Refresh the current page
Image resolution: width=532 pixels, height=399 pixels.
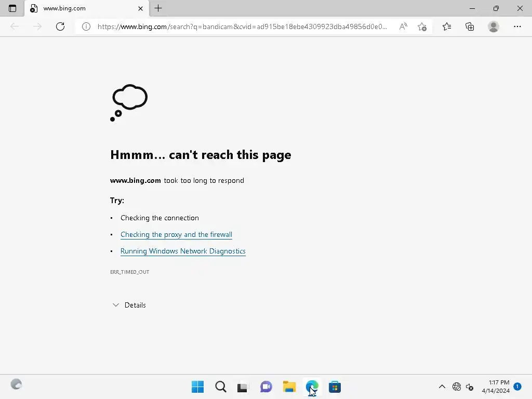point(60,26)
